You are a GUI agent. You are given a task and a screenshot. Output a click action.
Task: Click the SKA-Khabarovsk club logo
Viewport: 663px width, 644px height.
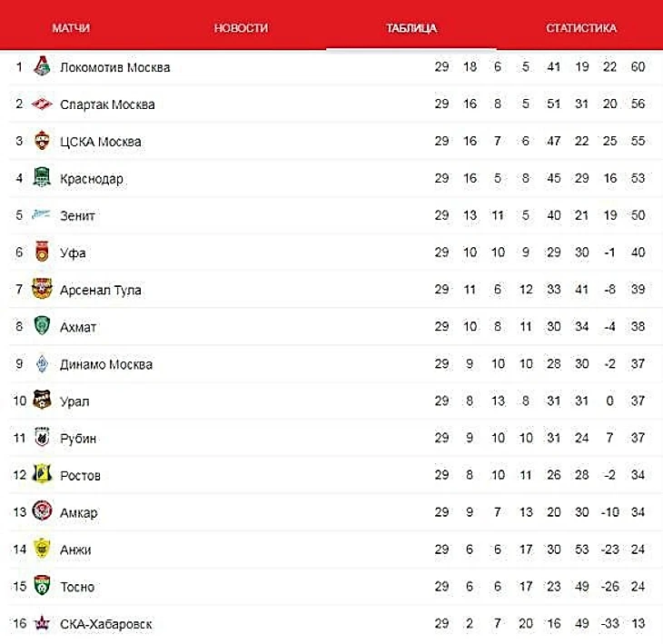pos(42,624)
